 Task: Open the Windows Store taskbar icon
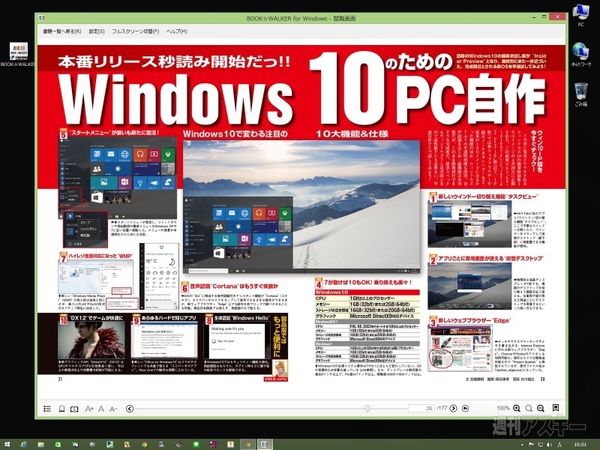point(58,444)
